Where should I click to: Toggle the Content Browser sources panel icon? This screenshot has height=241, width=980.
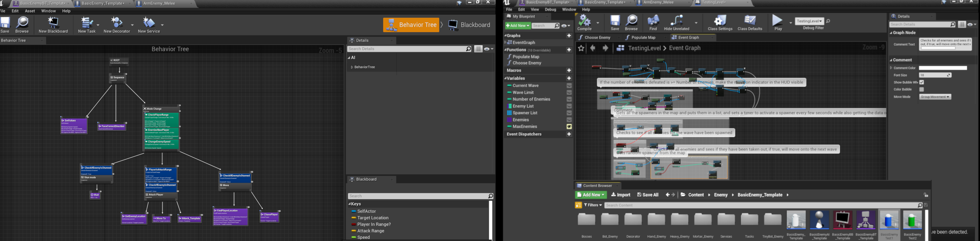point(578,205)
